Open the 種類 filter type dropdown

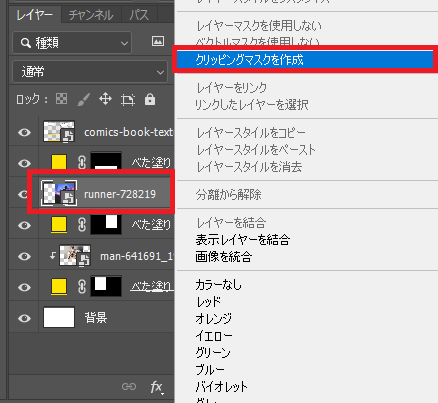point(72,43)
